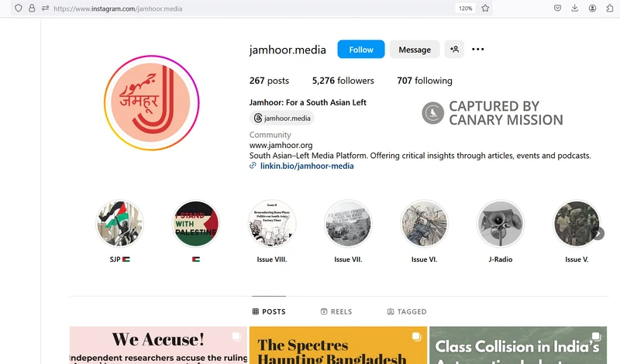
Task: Click the Community category label
Action: 270,135
